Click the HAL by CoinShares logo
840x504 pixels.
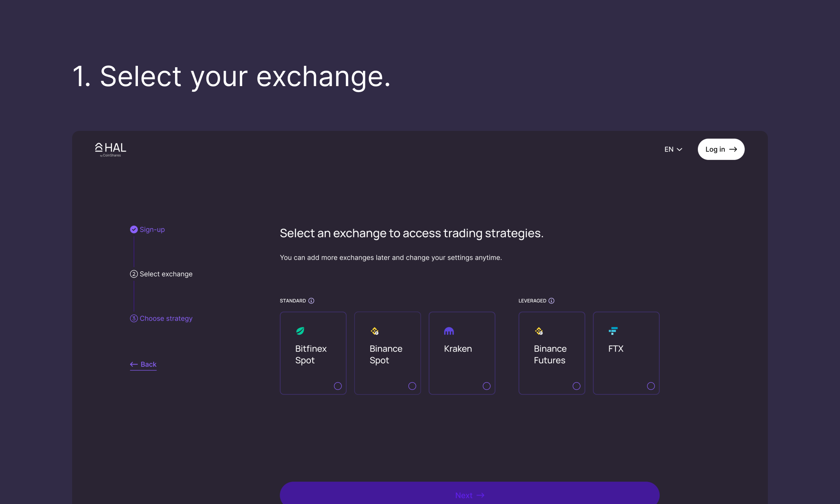tap(110, 149)
